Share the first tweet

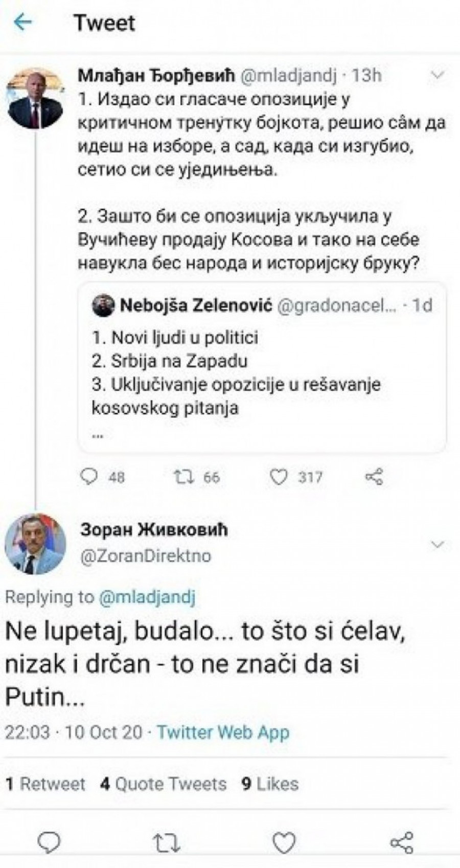coord(374,477)
